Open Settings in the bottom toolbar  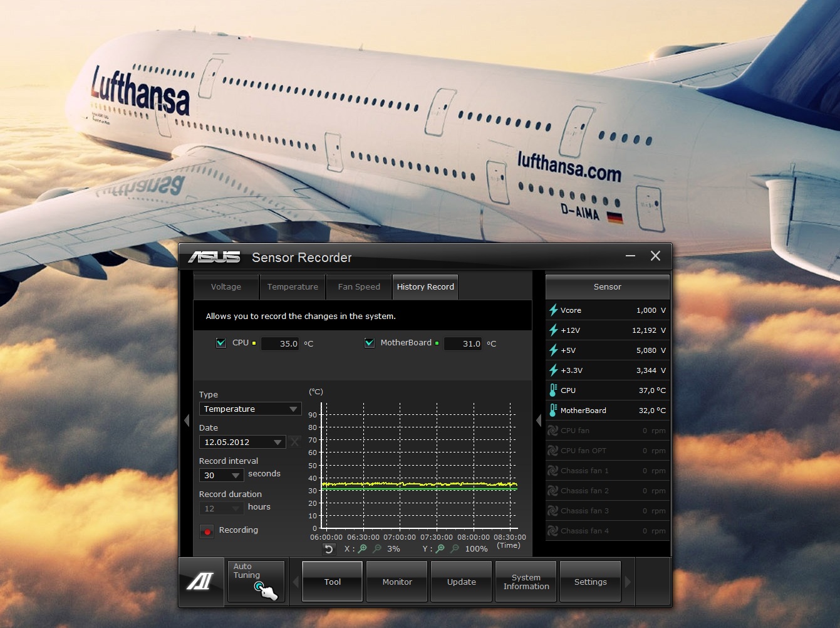(591, 582)
